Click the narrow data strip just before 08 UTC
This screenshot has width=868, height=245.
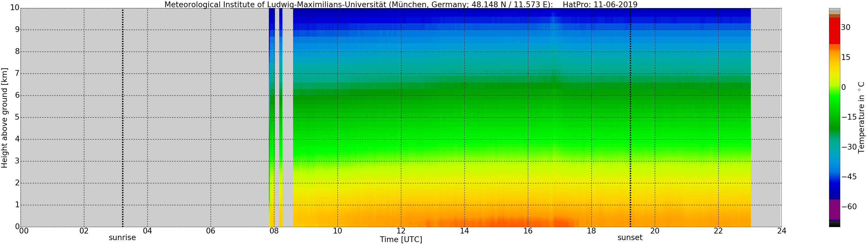[271, 118]
